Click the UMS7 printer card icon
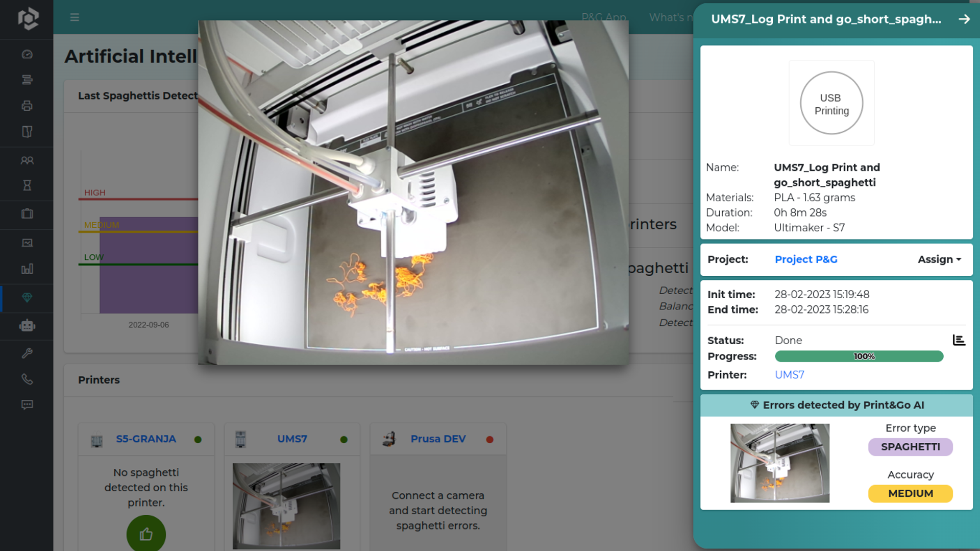The image size is (980, 551). 240,439
